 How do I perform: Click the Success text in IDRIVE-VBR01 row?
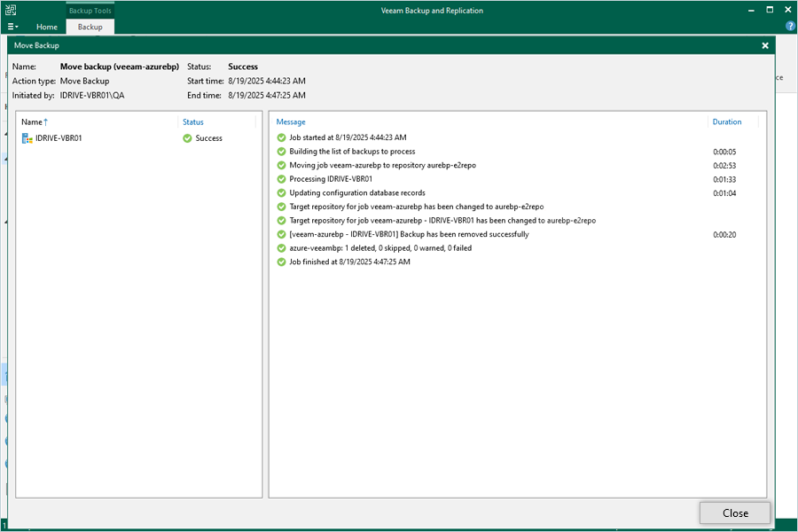coord(208,138)
